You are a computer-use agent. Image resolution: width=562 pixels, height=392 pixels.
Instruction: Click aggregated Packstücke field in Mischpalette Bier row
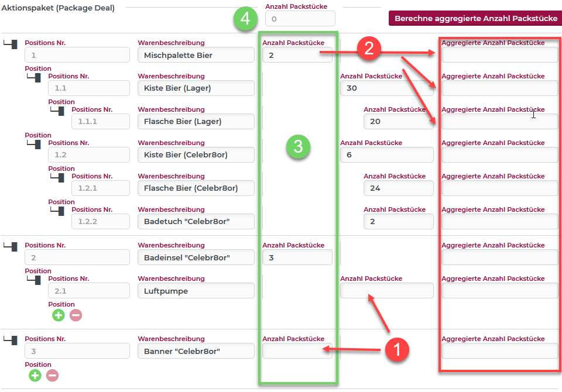(499, 55)
